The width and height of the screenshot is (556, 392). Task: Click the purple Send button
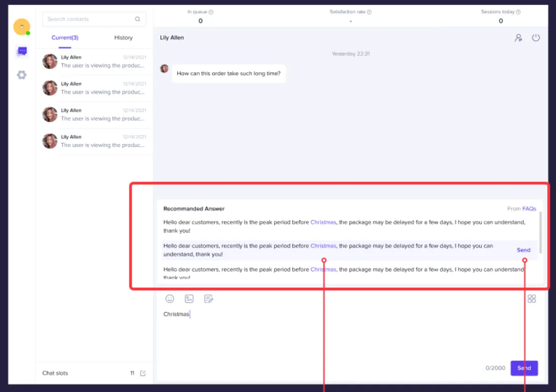click(524, 368)
